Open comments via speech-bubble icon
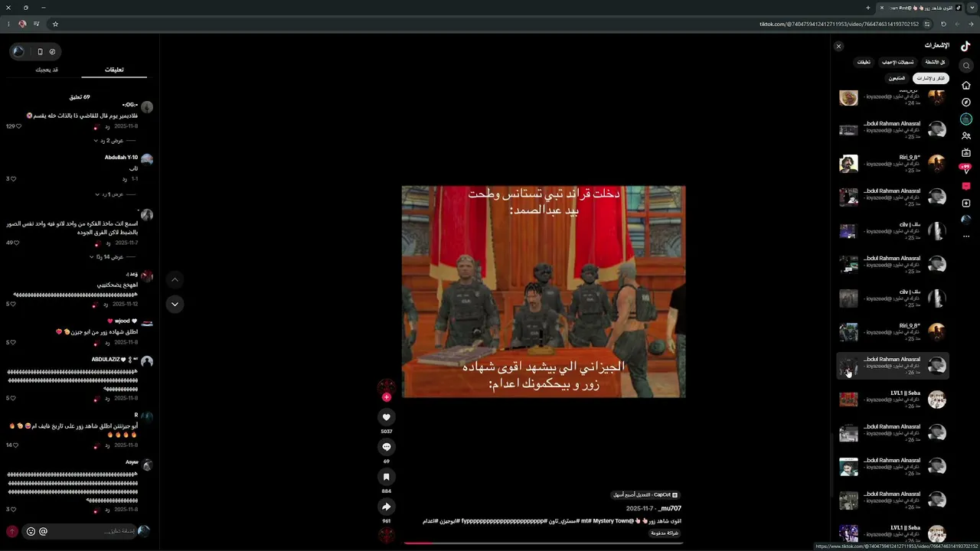 pos(387,447)
